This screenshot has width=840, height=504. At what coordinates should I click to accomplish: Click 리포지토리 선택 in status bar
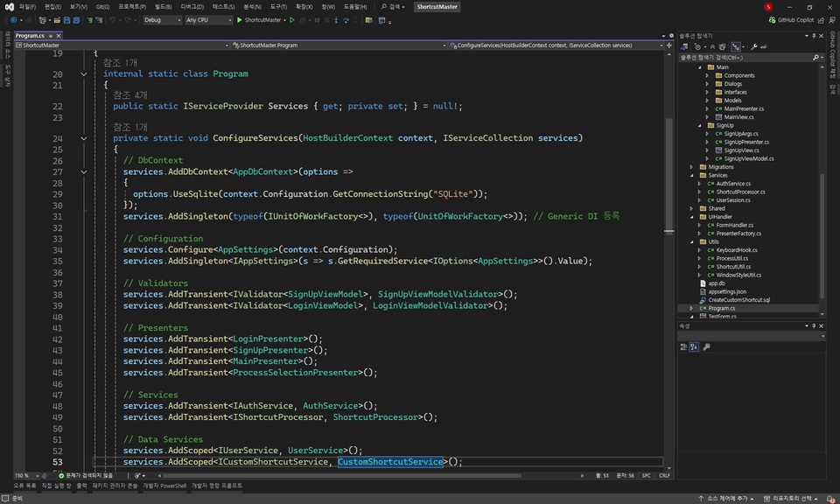(x=791, y=499)
